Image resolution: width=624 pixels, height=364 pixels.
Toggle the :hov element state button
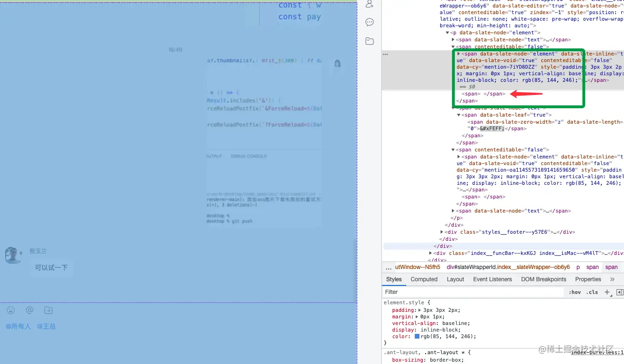[575, 292]
